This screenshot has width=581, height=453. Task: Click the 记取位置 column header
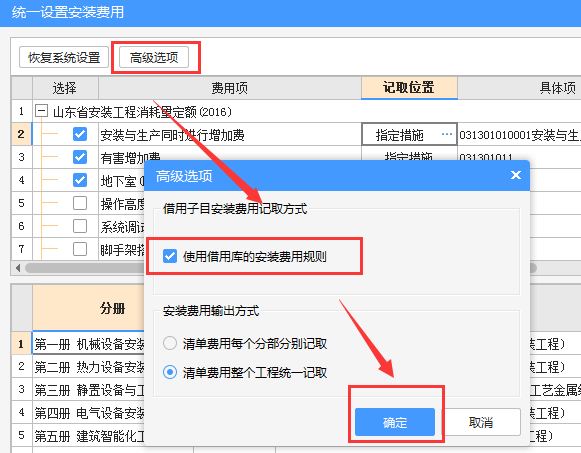(409, 88)
